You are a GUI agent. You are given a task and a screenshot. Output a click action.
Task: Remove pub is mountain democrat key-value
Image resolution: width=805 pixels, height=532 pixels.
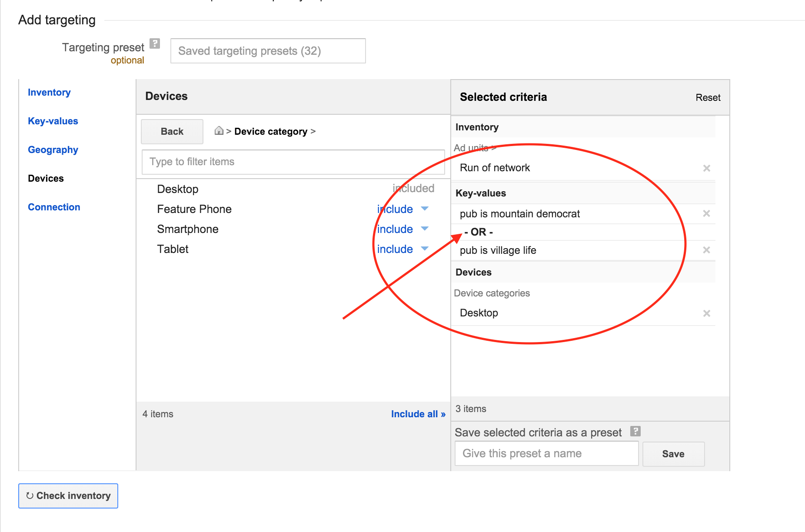click(x=707, y=213)
